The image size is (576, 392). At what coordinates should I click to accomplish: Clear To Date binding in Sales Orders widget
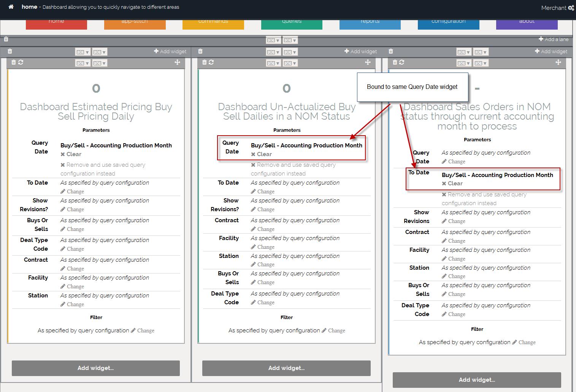coord(452,183)
